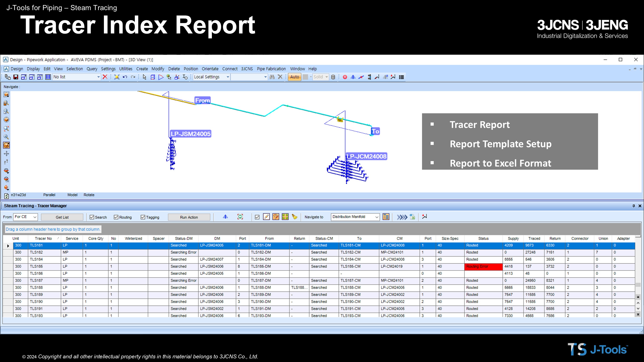Click the Tracer Manager vertical scrollbar down arrow

coord(638,309)
